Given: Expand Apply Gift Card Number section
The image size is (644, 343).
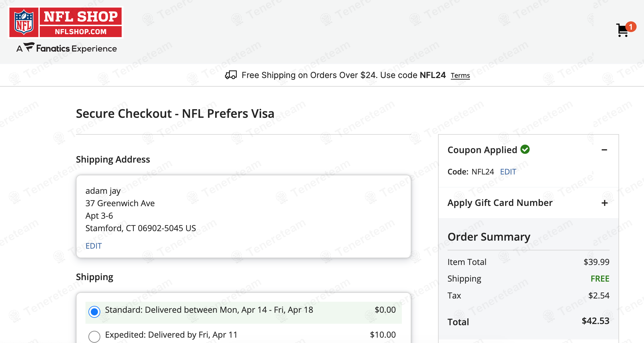Looking at the screenshot, I should pyautogui.click(x=604, y=203).
